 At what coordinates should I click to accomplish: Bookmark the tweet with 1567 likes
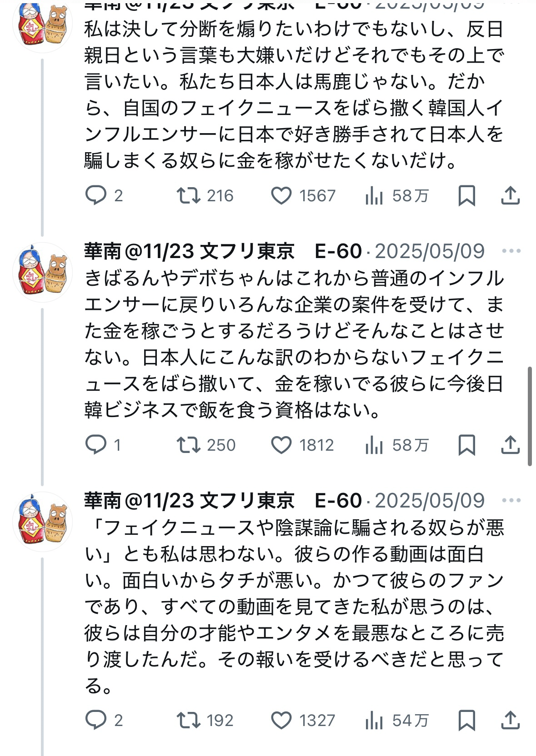pos(466,196)
